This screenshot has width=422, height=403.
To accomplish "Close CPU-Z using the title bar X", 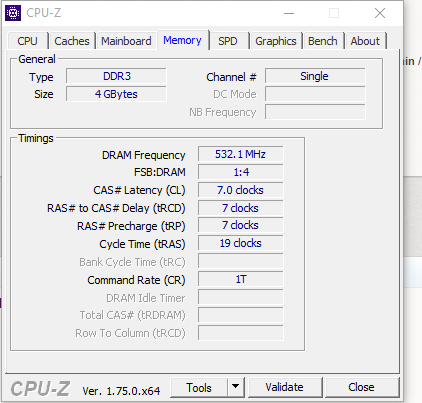I will 380,13.
